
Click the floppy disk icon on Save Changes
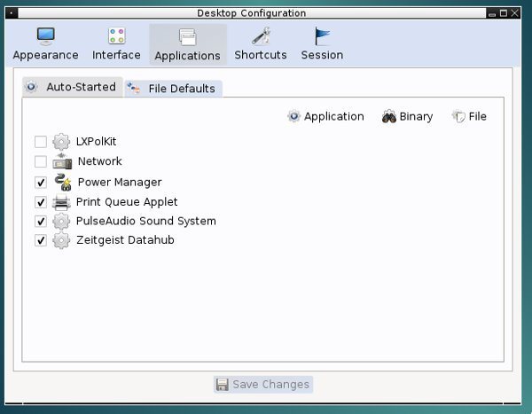click(x=223, y=385)
